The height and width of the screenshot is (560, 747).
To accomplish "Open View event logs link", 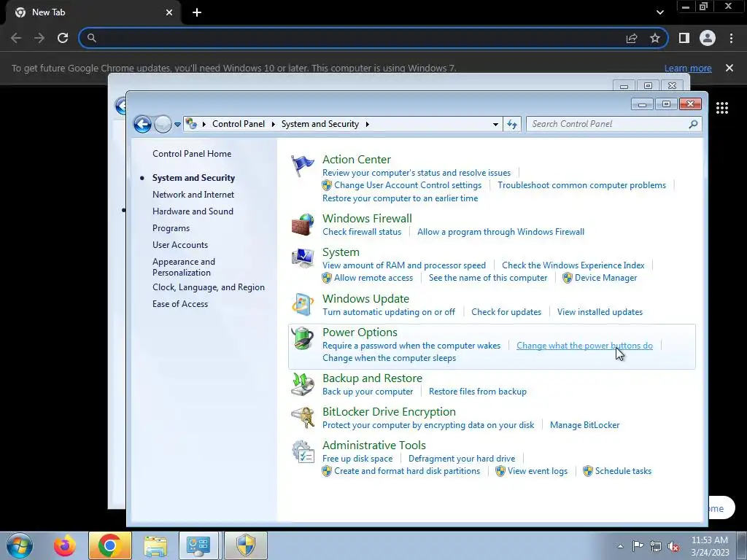I will tap(538, 471).
